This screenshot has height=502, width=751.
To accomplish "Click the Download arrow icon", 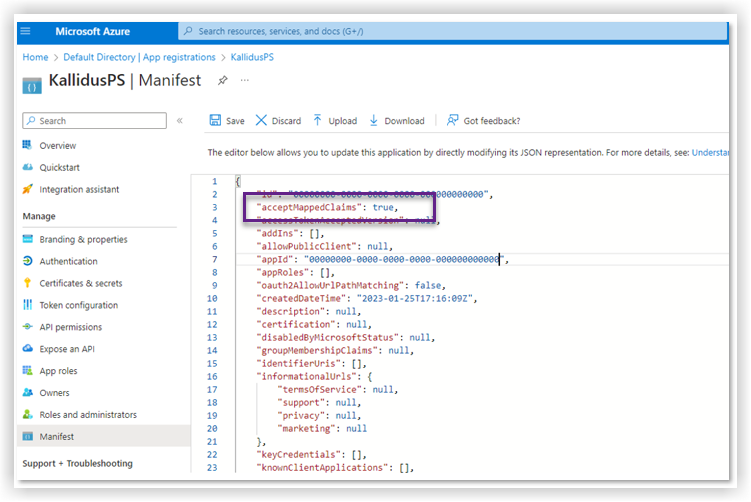I will point(374,120).
